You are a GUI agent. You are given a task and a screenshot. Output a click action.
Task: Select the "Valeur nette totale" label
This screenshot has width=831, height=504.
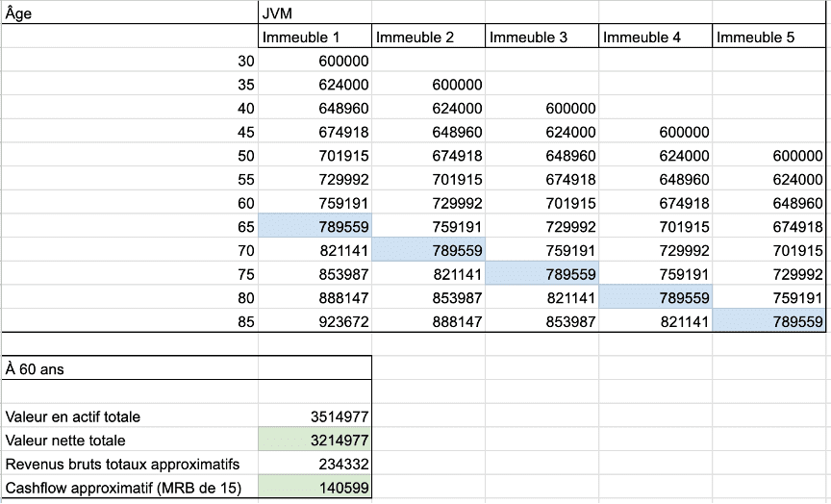[129, 441]
